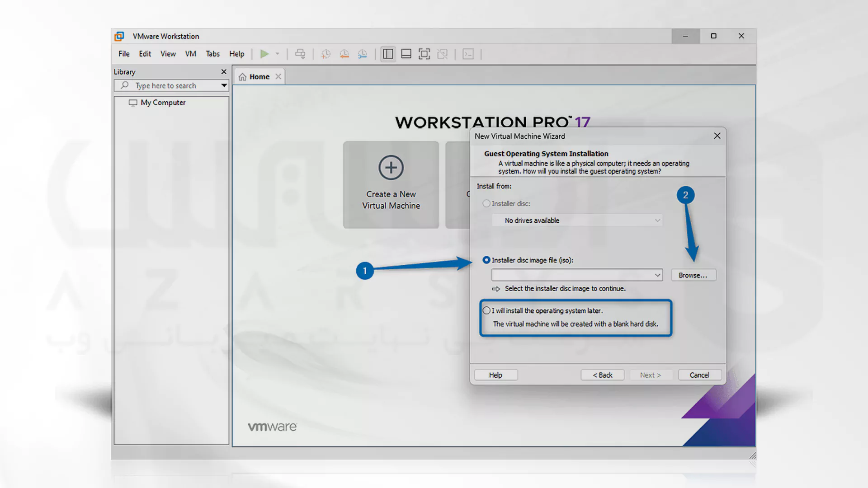The width and height of the screenshot is (868, 488).
Task: Click the Send Ctrl+Alt+Del toolbar icon
Action: point(300,54)
